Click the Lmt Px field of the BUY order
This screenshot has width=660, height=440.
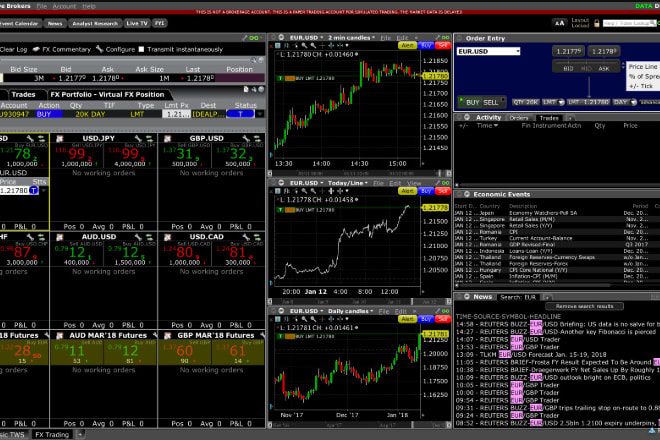click(176, 114)
